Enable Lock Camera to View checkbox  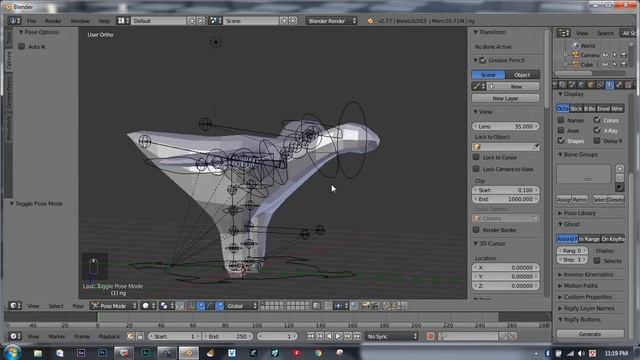tap(476, 169)
